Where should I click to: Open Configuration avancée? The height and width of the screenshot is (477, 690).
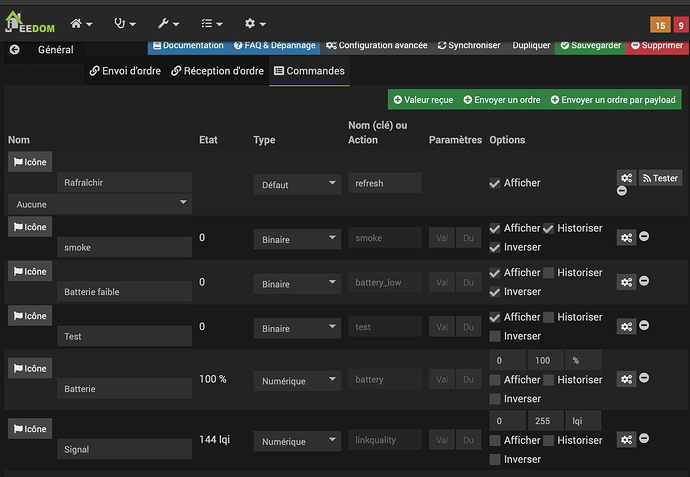[x=377, y=45]
